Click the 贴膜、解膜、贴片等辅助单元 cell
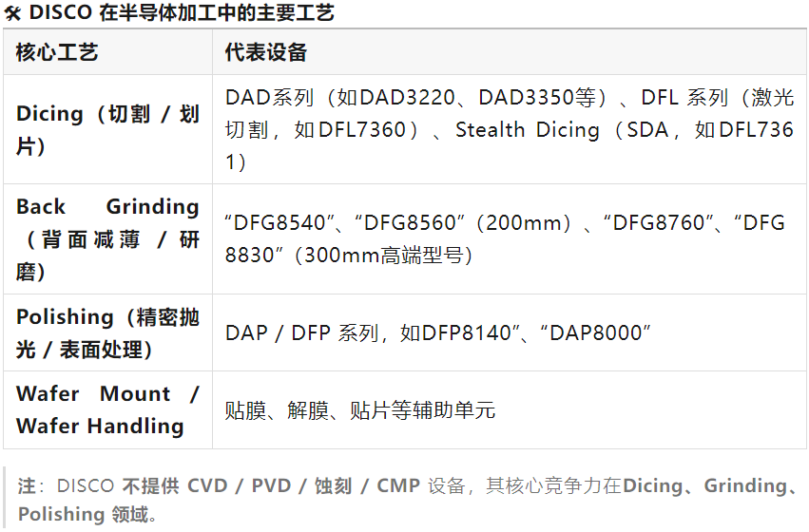This screenshot has height=532, width=809. pyautogui.click(x=510, y=410)
